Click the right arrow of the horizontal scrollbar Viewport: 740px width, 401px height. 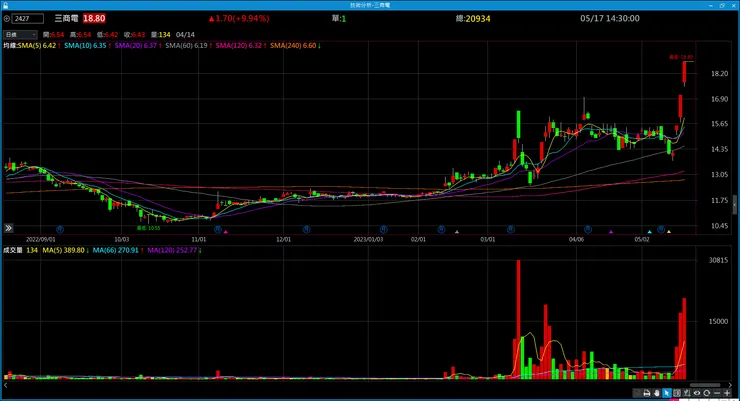tap(731, 385)
